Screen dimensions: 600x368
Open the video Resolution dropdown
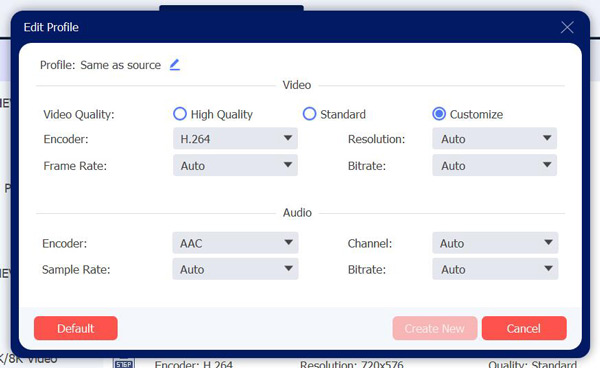click(x=494, y=138)
